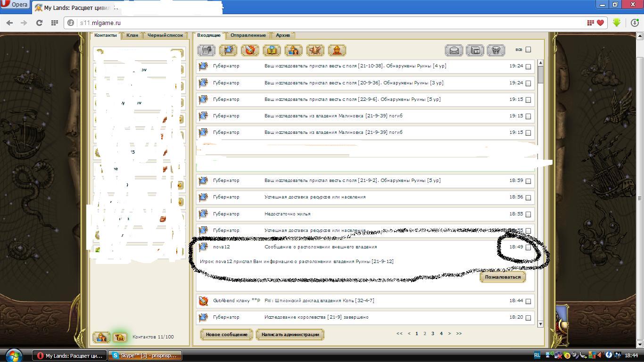644x362 pixels.
Task: Click the message list scrollbar down arrow
Action: tap(540, 324)
